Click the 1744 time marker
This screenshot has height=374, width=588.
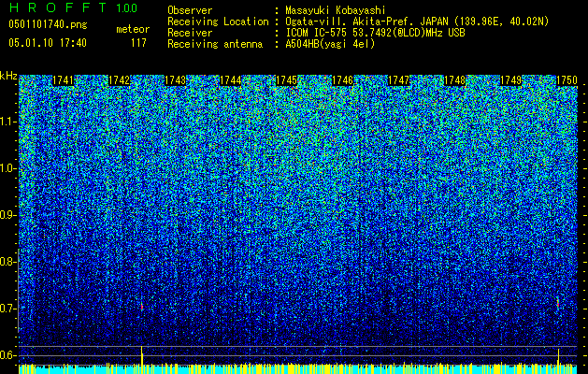pyautogui.click(x=231, y=80)
